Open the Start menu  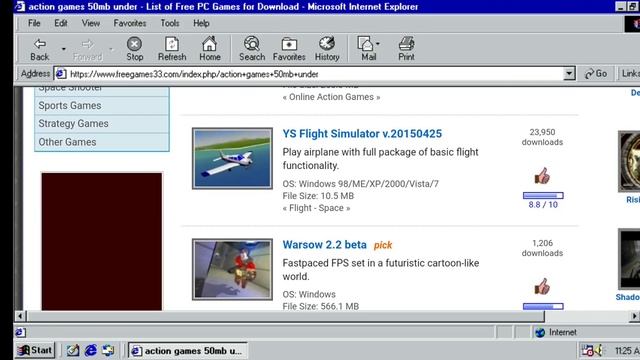(x=35, y=350)
